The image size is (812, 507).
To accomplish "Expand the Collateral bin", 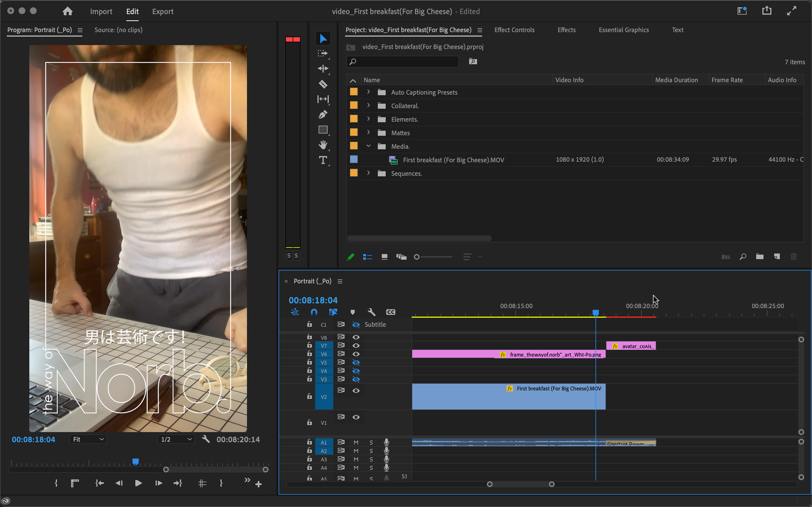I will pyautogui.click(x=369, y=106).
